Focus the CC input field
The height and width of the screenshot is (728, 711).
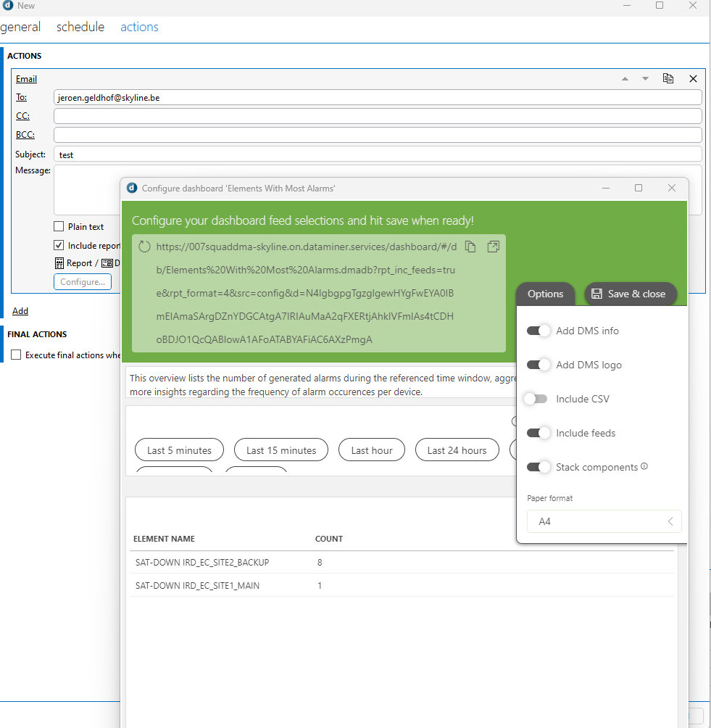click(378, 116)
